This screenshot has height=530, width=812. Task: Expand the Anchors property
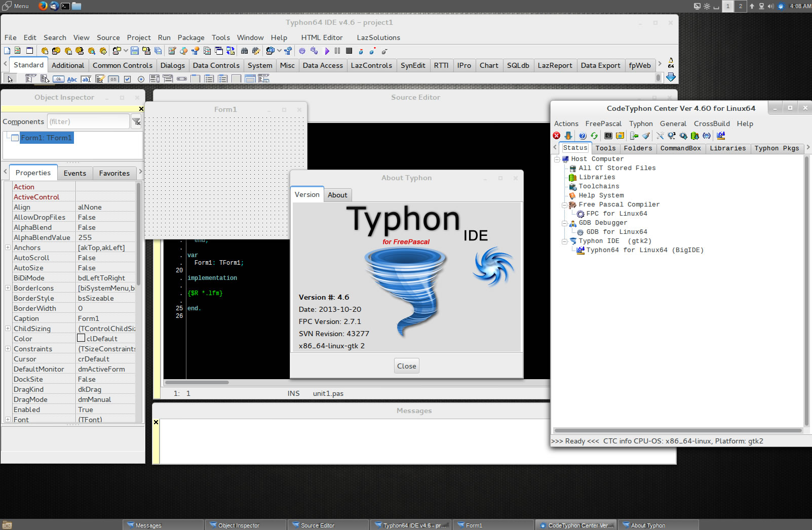point(8,248)
